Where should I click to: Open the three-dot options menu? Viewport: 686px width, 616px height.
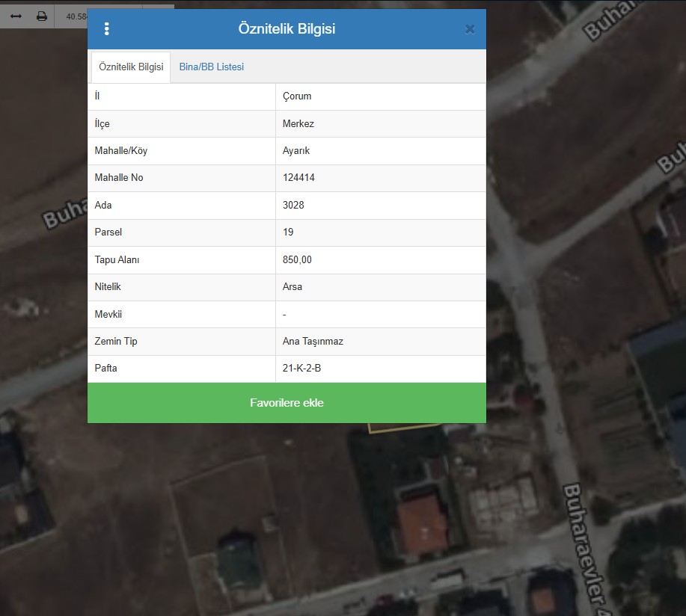pyautogui.click(x=107, y=29)
